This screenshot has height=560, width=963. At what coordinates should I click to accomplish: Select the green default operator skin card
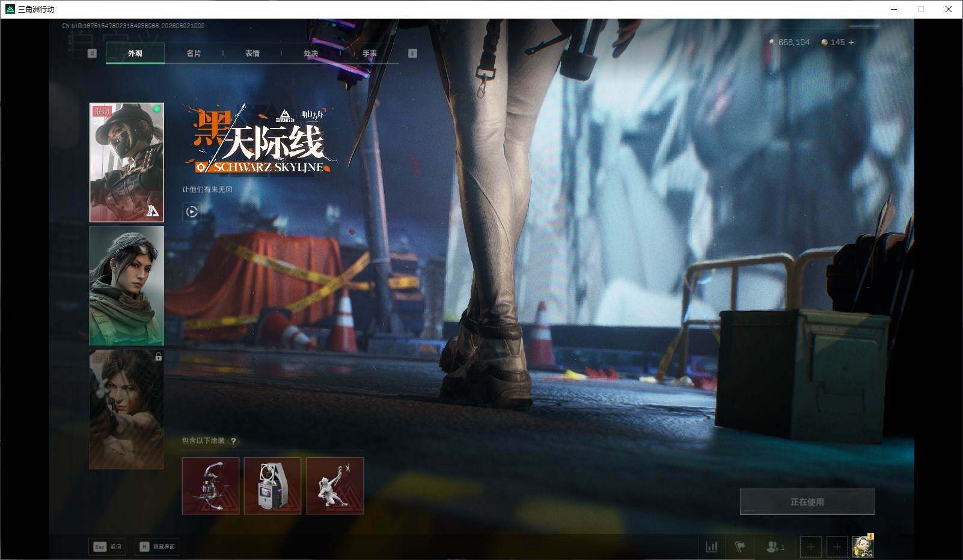pos(126,286)
